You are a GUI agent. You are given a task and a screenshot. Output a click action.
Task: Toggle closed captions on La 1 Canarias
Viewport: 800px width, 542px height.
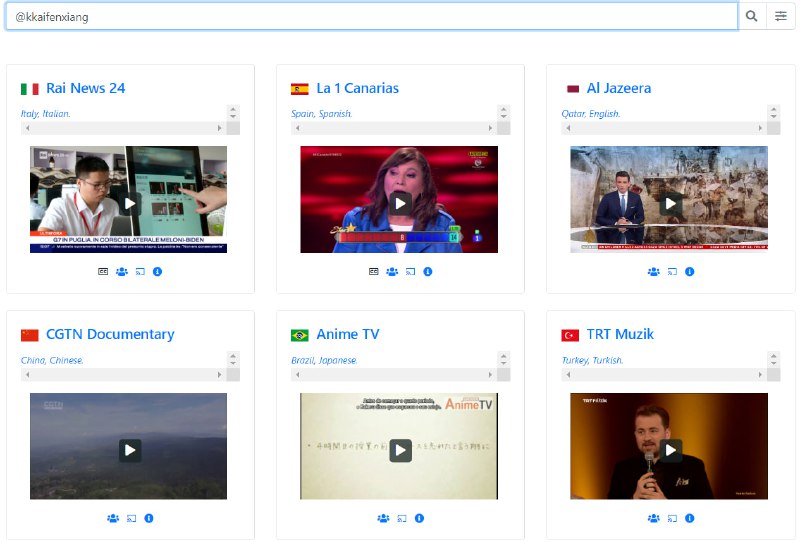[374, 271]
